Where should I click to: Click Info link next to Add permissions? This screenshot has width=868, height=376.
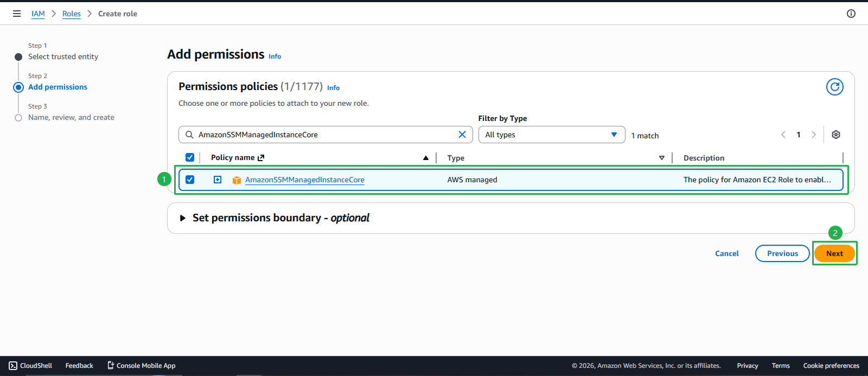(x=275, y=56)
